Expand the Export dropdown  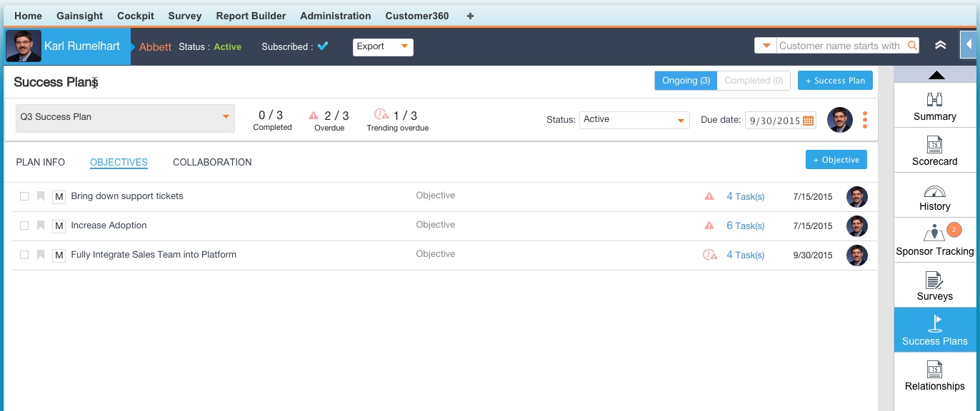coord(383,46)
